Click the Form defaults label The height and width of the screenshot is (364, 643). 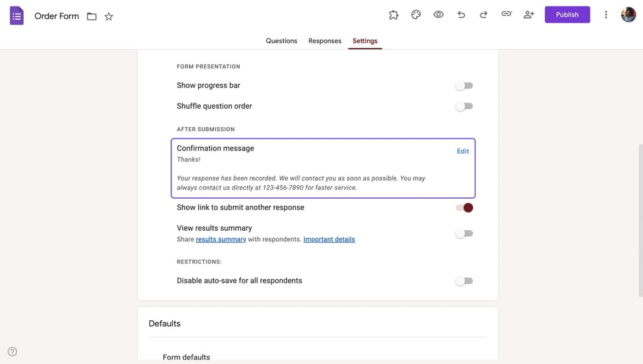(x=186, y=357)
